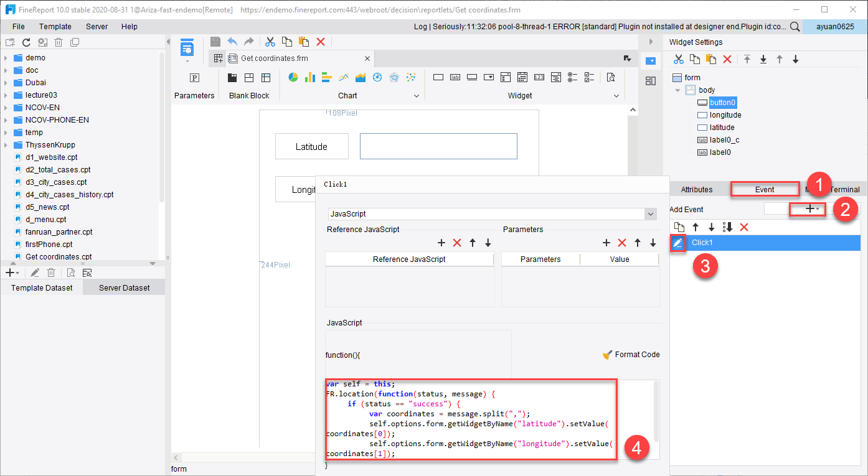The image size is (868, 476).
Task: Add a label widget from Widget group
Action: tap(455, 77)
